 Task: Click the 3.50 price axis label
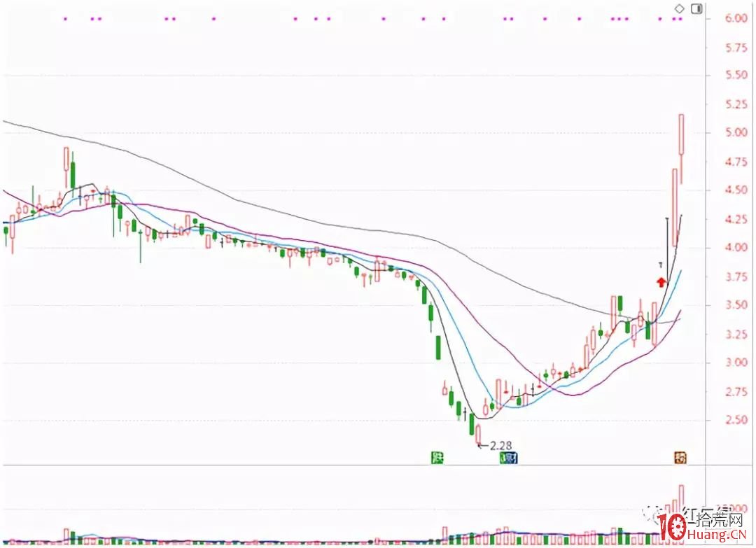click(736, 305)
